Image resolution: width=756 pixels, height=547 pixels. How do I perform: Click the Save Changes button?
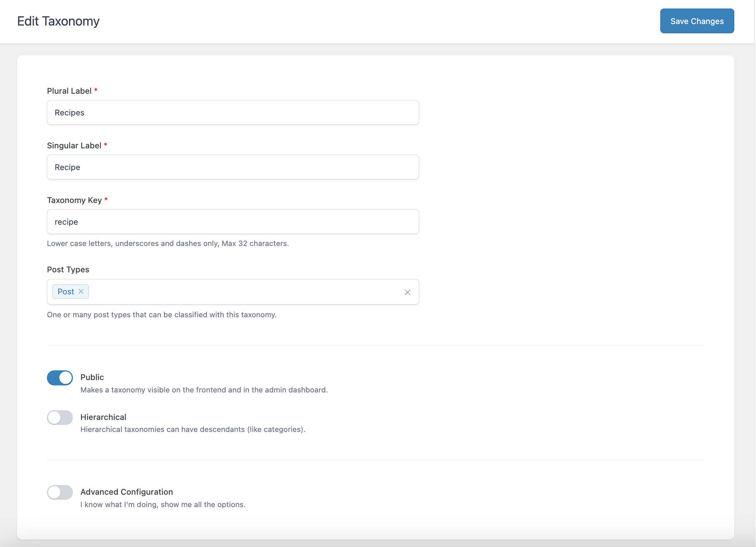697,21
